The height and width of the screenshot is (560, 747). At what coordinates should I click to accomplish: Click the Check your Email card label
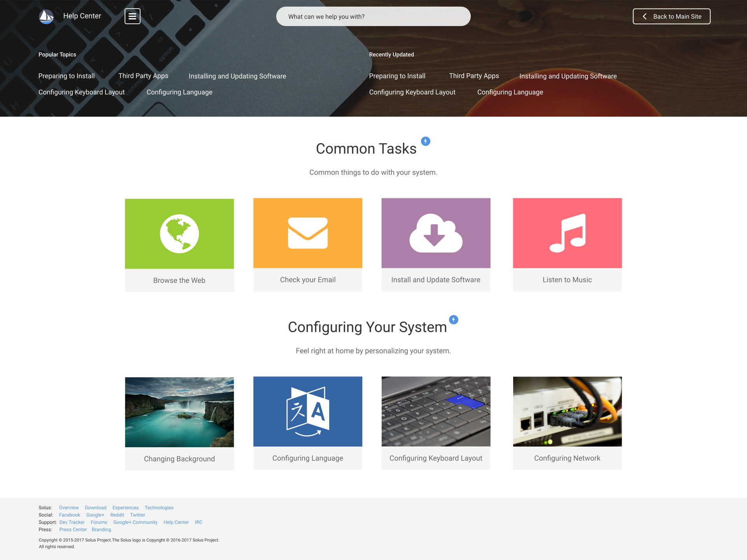click(x=308, y=280)
